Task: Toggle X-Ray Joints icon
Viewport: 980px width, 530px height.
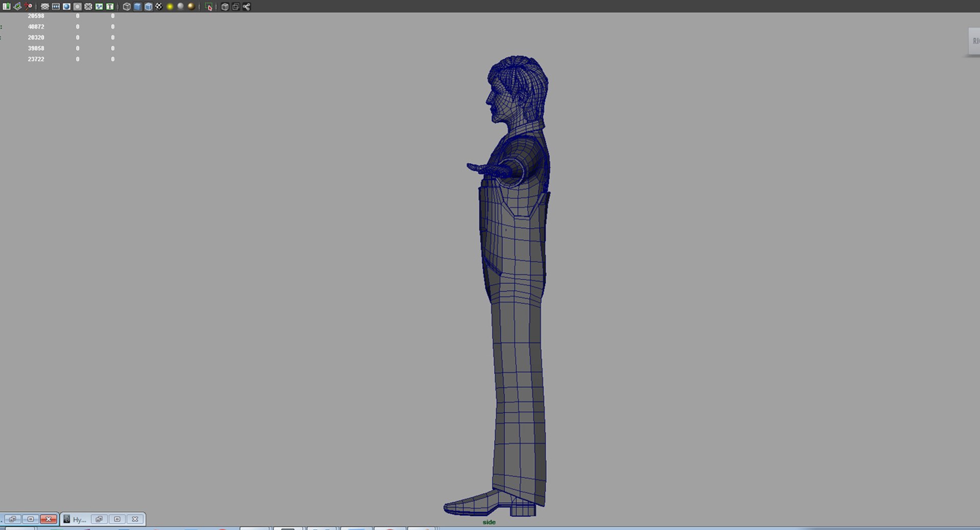Action: pyautogui.click(x=247, y=7)
